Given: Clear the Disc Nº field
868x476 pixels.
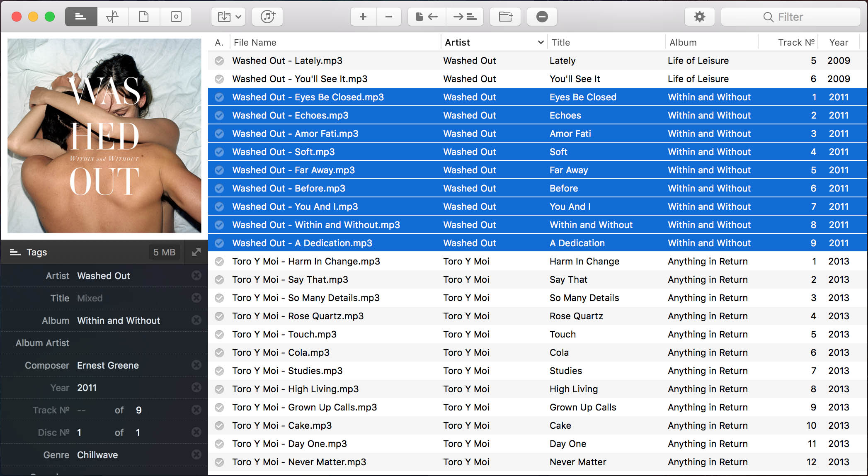Looking at the screenshot, I should click(196, 432).
